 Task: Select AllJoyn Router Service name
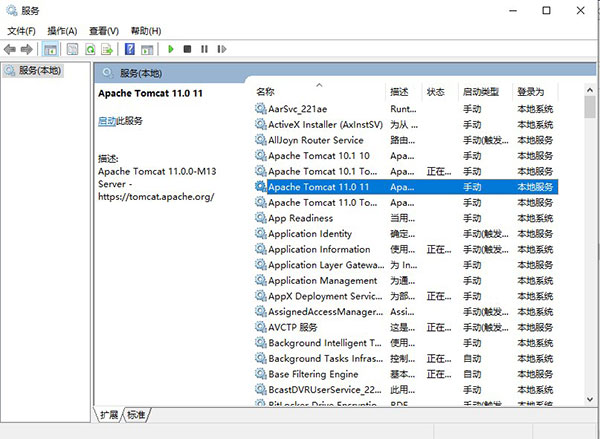pos(316,140)
